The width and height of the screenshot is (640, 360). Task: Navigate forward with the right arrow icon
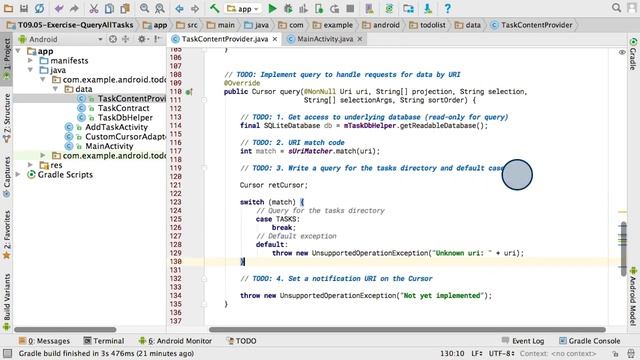point(195,8)
